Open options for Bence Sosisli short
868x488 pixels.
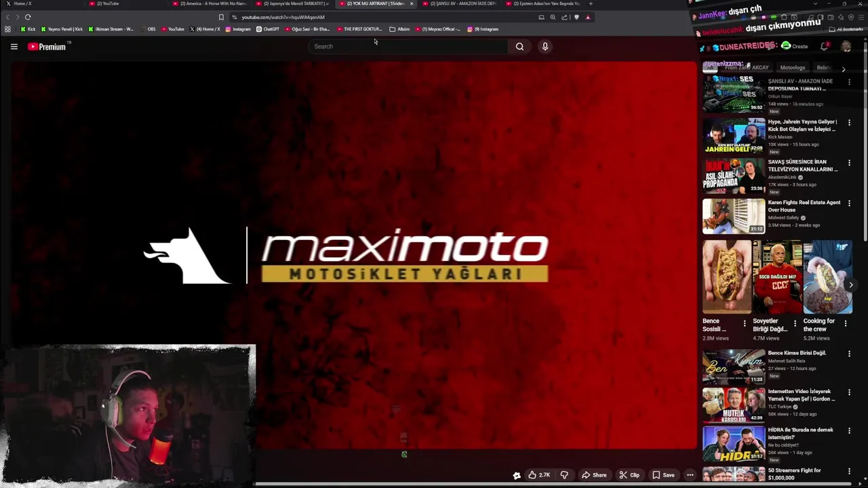[x=745, y=323]
